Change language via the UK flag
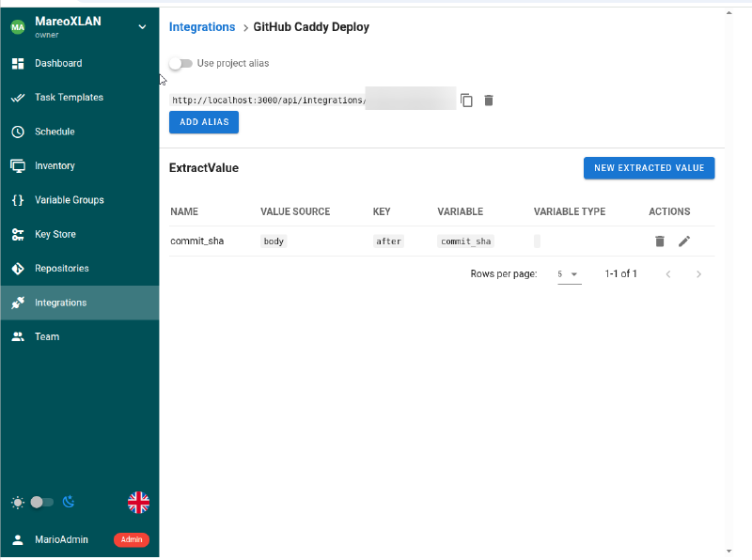This screenshot has height=560, width=752. [138, 502]
